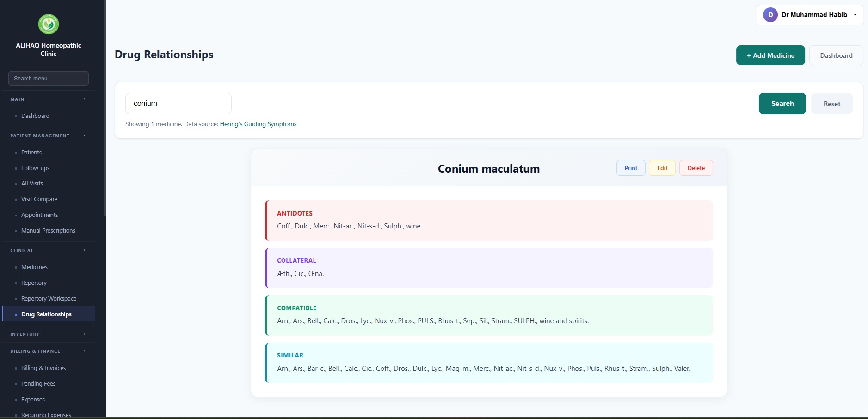Open Appointments in the sidebar
Image resolution: width=868 pixels, height=419 pixels.
pos(49,215)
